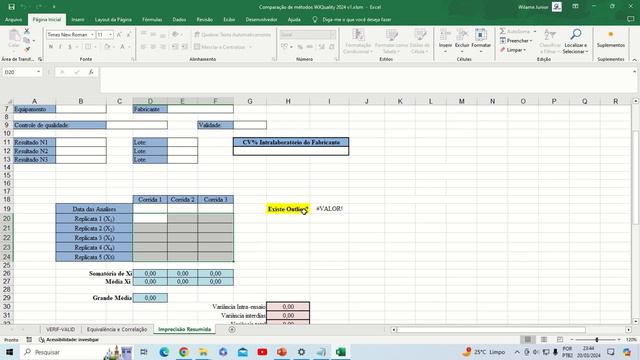Switch to Normal view in status bar
This screenshot has height=360, width=640.
(x=528, y=340)
